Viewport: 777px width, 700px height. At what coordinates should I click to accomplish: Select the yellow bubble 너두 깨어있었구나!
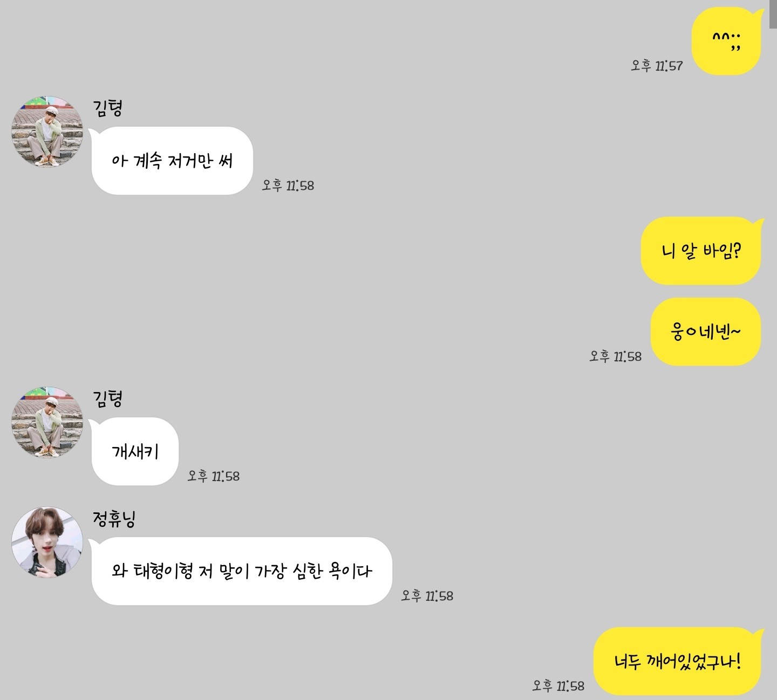click(x=679, y=661)
